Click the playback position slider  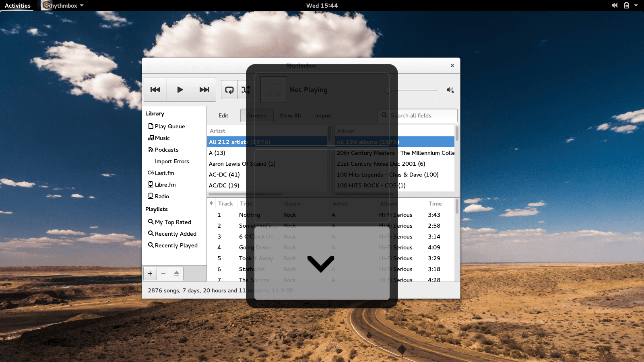(x=411, y=90)
